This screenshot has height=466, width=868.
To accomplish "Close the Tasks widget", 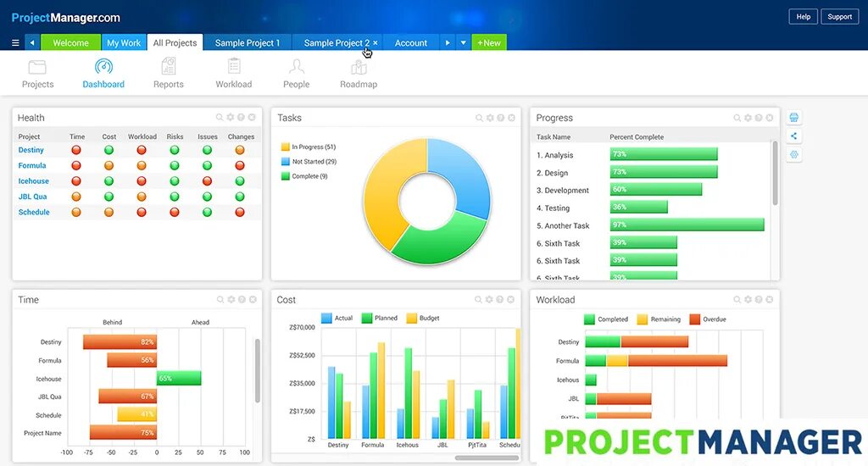I will (x=511, y=118).
